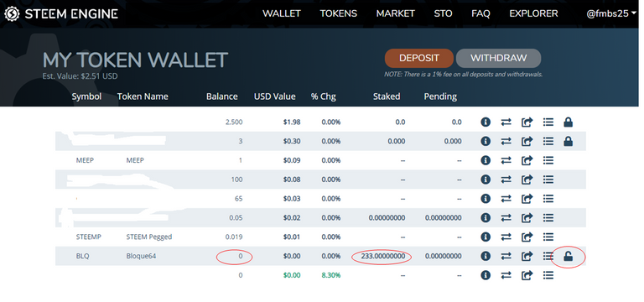
Task: Open info icon for the $0.08 token row
Action: pos(486,180)
